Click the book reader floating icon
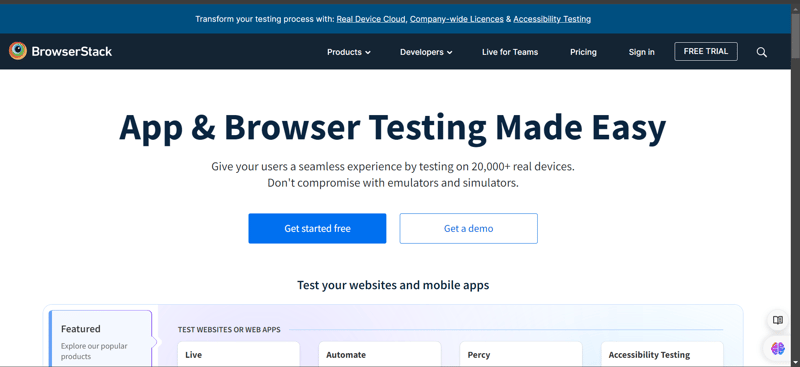Screen dimensions: 800x367 (778, 320)
